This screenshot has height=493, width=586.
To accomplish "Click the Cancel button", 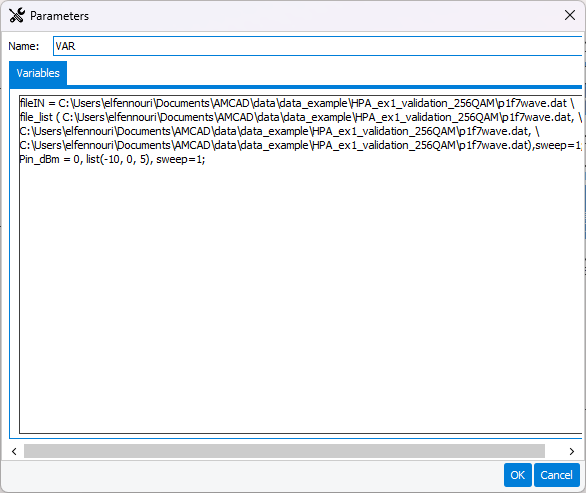I will click(x=556, y=475).
